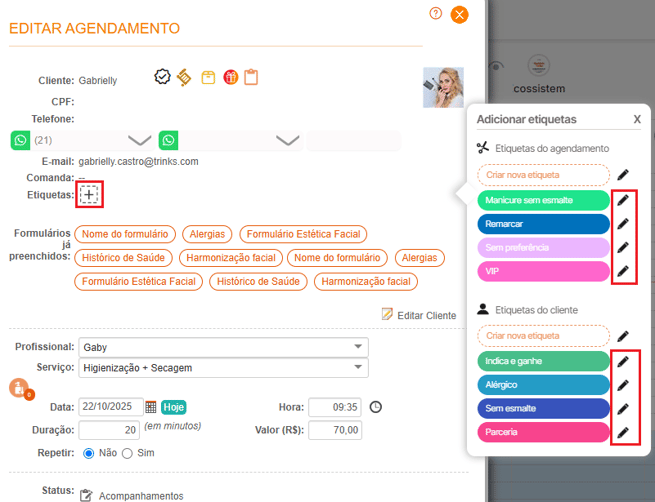The image size is (655, 502).
Task: Click the add etiqueta plus icon
Action: coord(90,194)
